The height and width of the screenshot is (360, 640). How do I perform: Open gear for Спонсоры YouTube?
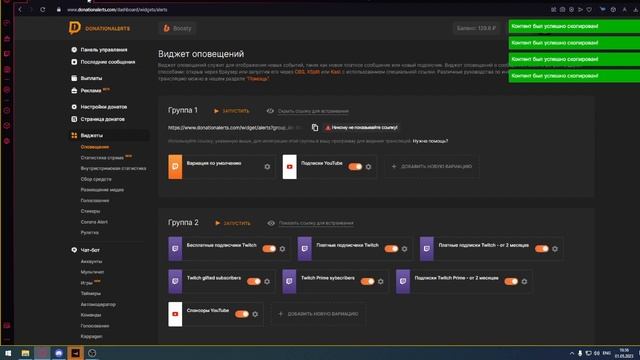tap(255, 314)
